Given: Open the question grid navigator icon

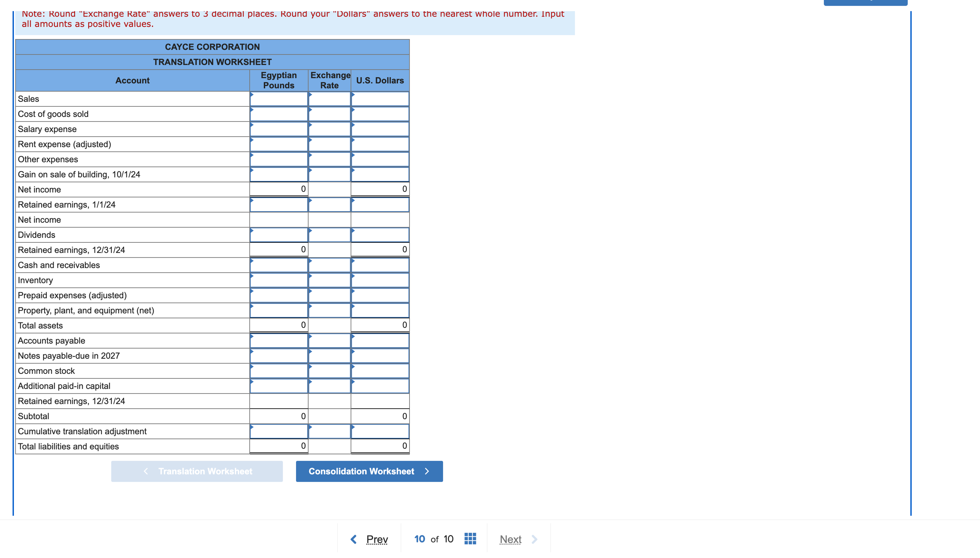Looking at the screenshot, I should 470,538.
